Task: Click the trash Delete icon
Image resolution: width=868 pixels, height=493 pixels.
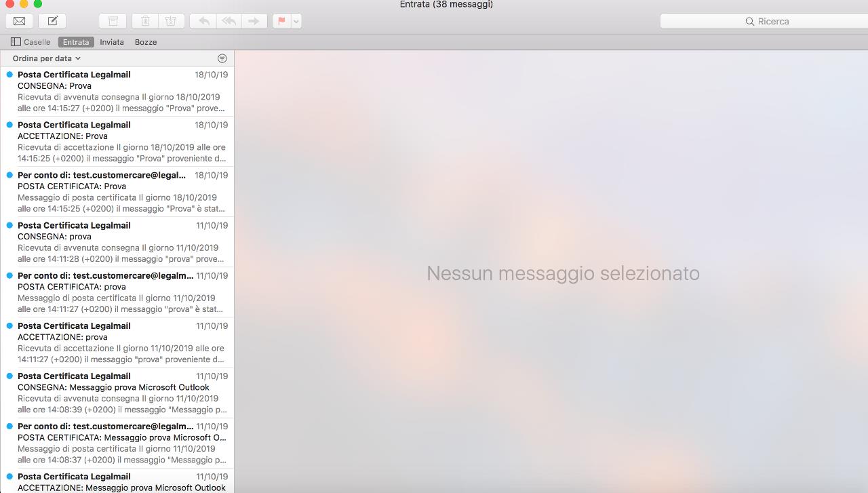Action: (145, 21)
